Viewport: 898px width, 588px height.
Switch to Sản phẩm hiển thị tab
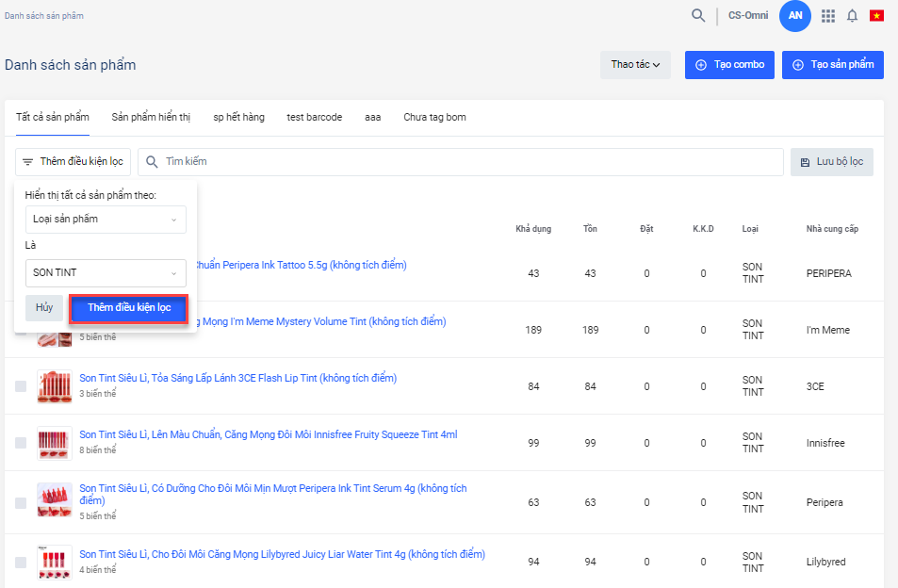151,118
